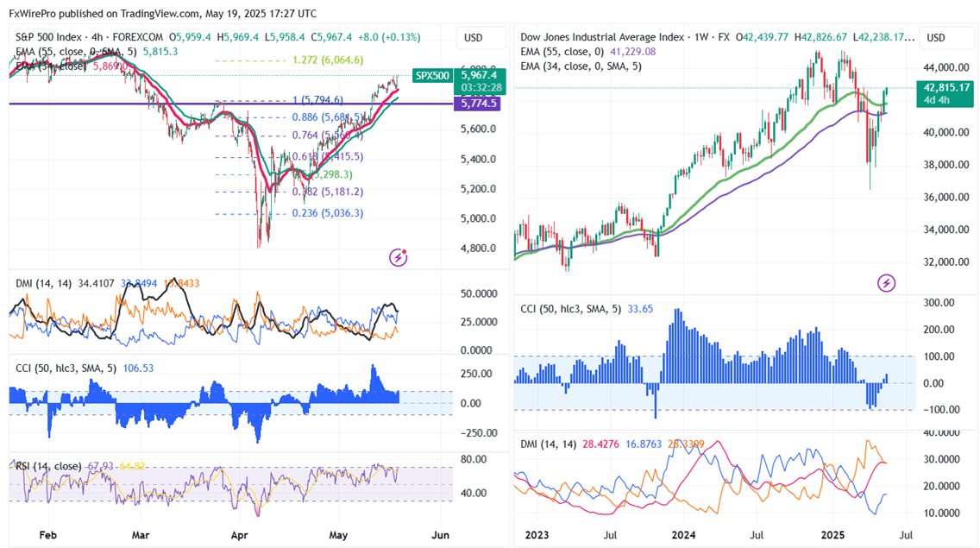This screenshot has height=548, width=980.
Task: Open the USD currency selector on S&P 500 chart
Action: click(x=474, y=38)
